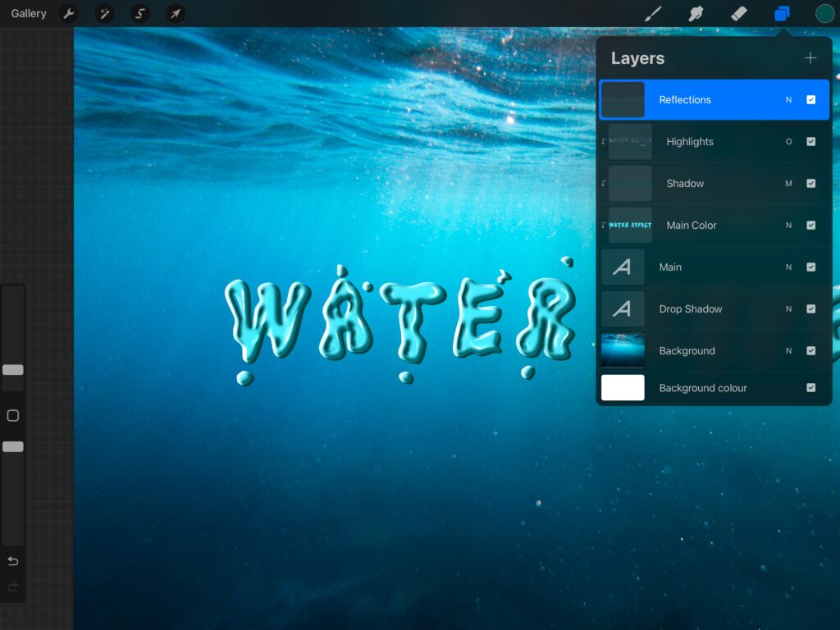Uncheck visibility of Highlights layer
The image size is (840, 630).
(810, 142)
